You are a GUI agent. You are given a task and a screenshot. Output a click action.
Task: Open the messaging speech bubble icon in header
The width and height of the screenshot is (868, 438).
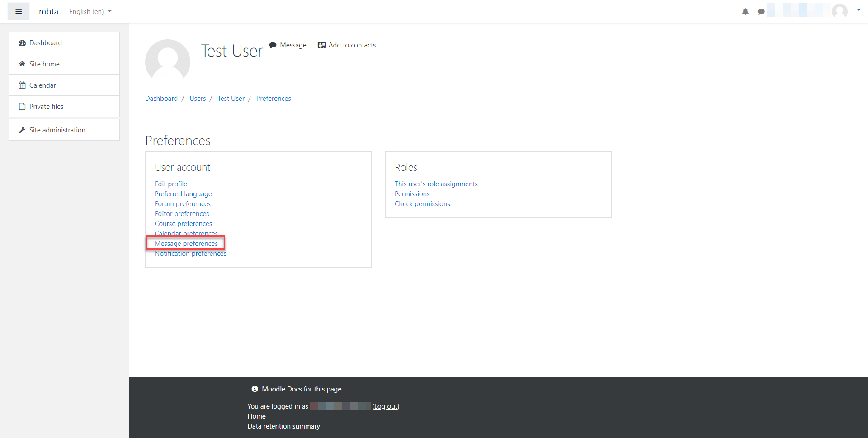point(761,12)
